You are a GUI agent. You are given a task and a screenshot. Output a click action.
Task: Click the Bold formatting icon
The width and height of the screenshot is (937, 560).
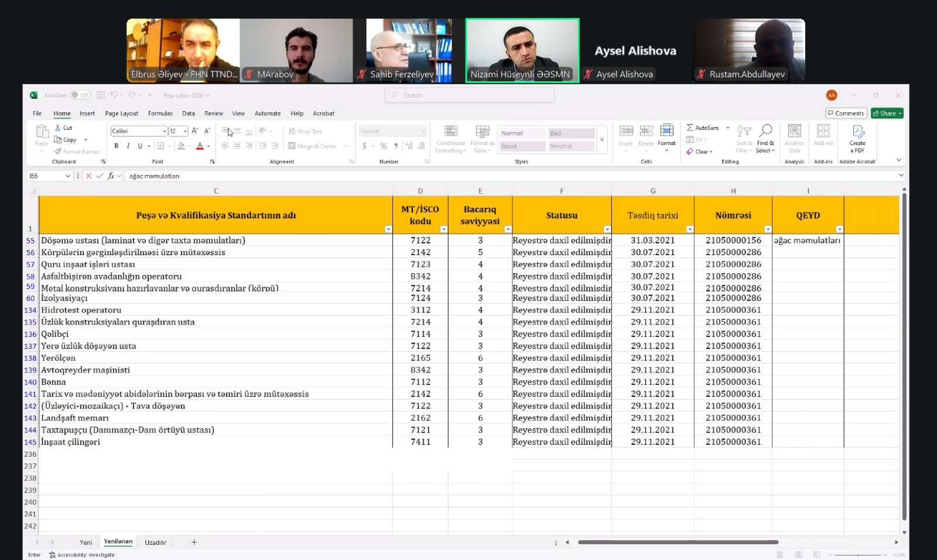click(x=116, y=146)
